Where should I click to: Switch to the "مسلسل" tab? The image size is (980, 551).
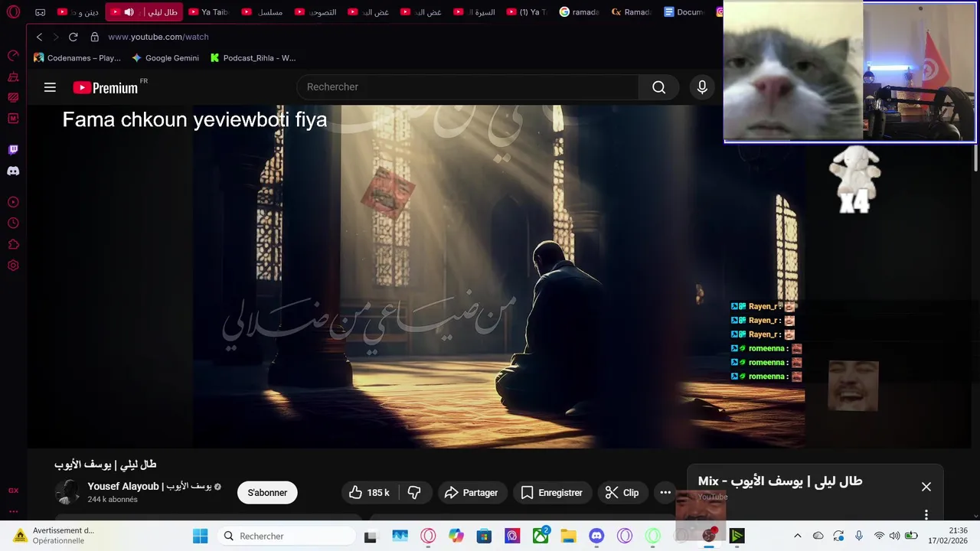(263, 12)
